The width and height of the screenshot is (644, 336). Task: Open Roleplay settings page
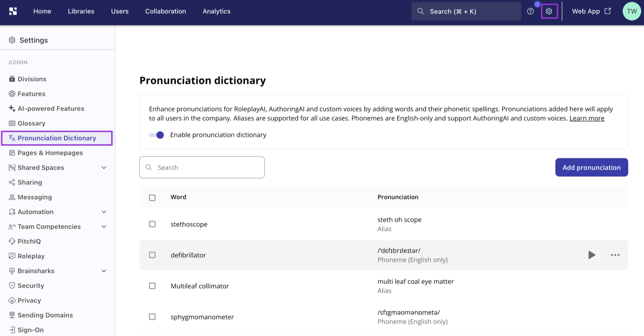pyautogui.click(x=31, y=256)
